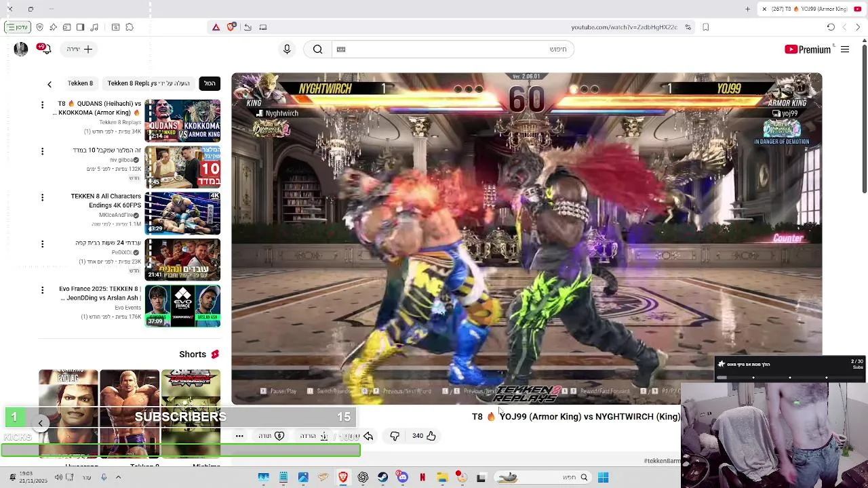Start voice search with microphone icon
The width and height of the screenshot is (868, 488).
(x=287, y=49)
